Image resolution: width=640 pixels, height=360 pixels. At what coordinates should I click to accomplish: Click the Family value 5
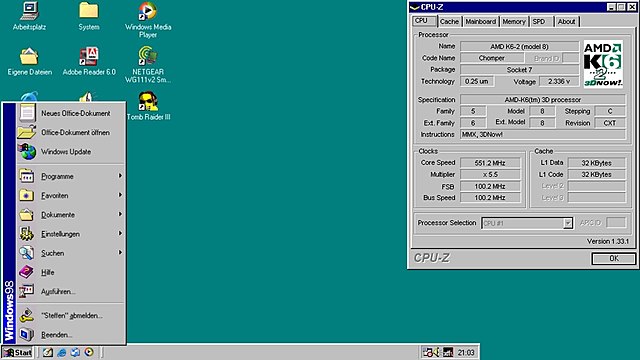click(x=473, y=111)
